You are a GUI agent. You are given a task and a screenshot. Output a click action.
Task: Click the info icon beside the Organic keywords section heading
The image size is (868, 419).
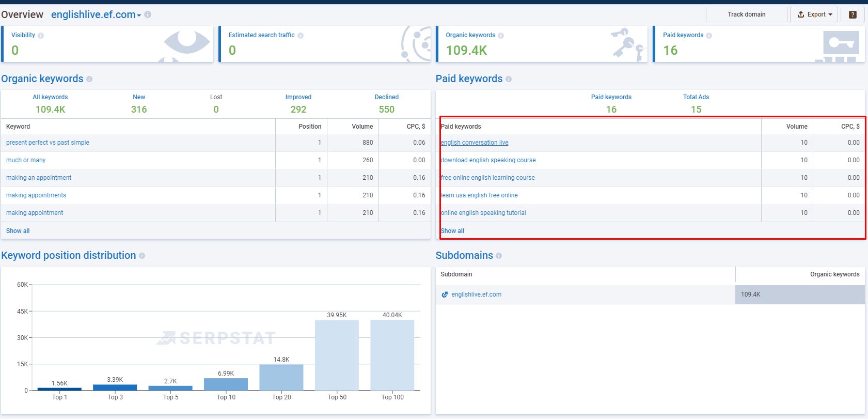89,79
